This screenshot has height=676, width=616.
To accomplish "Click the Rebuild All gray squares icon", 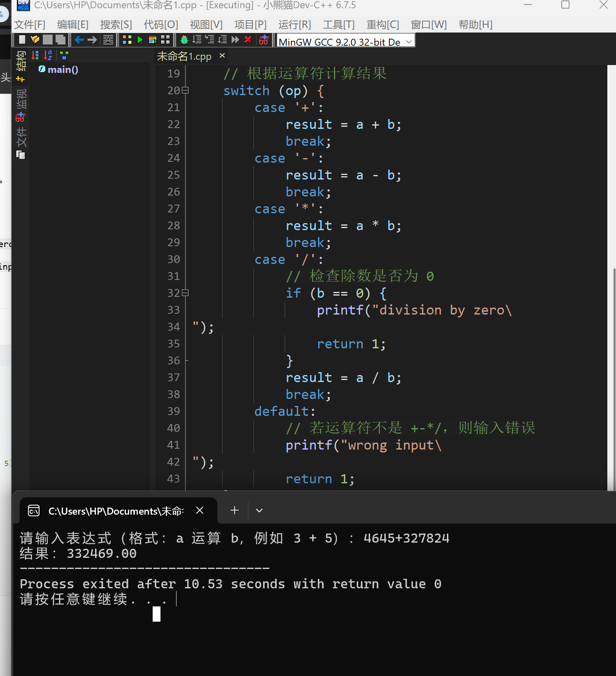I will (165, 40).
